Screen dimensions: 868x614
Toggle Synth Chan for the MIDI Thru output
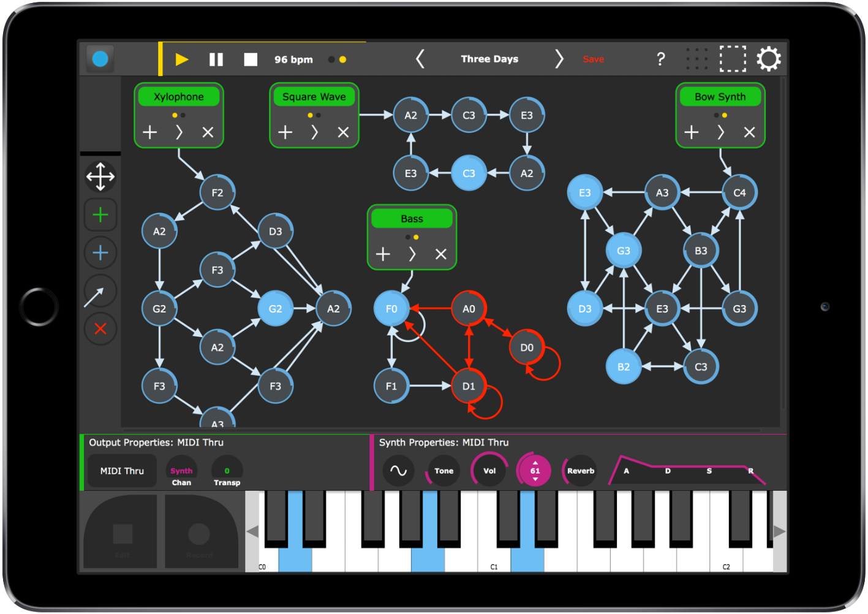(182, 472)
